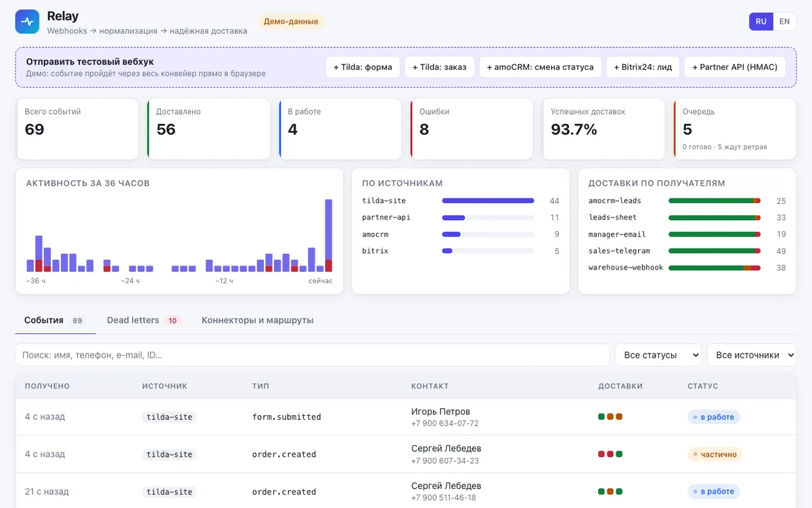Screen dimensions: 812x508
Task: Click contact "Игорь Петров" in events table
Action: [x=441, y=411]
